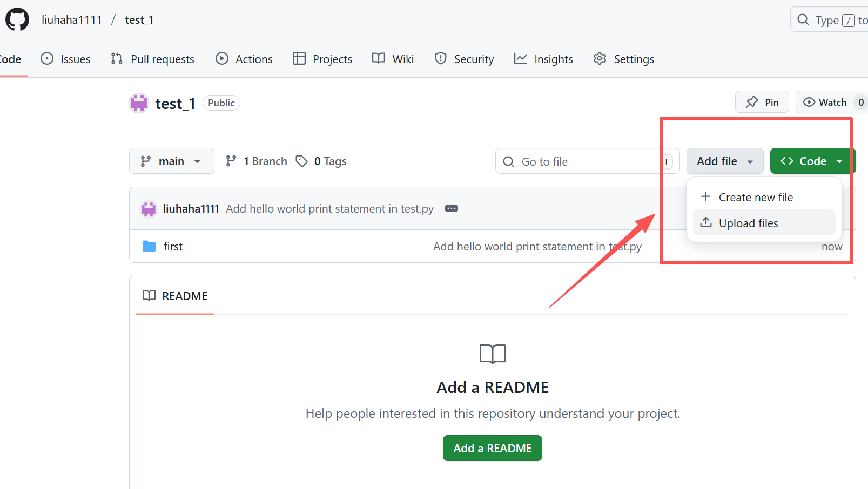This screenshot has width=868, height=489.
Task: Focus the top search box
Action: point(829,20)
